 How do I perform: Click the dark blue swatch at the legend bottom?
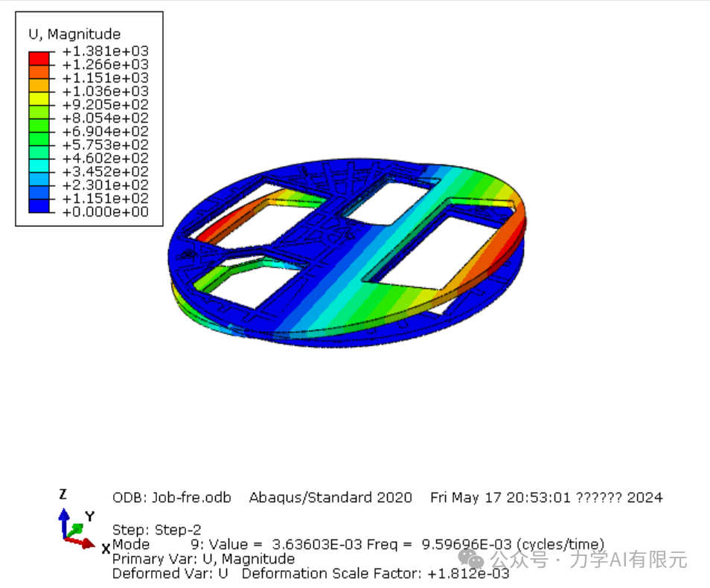coord(39,206)
